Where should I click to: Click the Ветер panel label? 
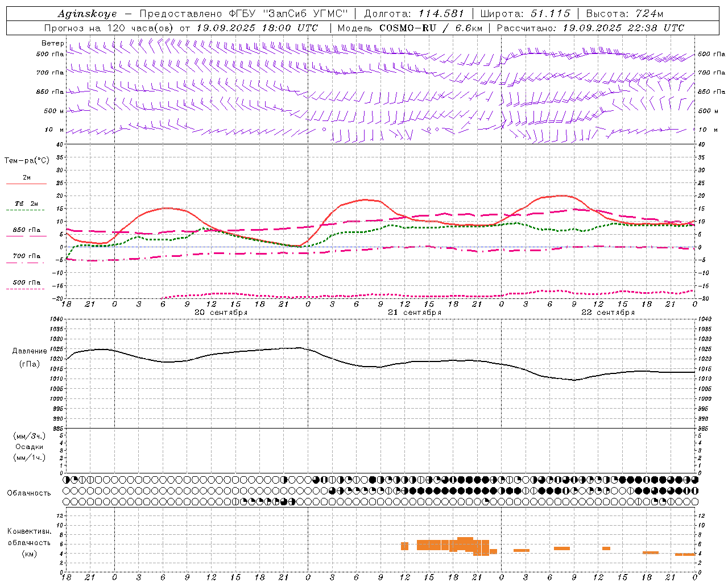(x=52, y=43)
